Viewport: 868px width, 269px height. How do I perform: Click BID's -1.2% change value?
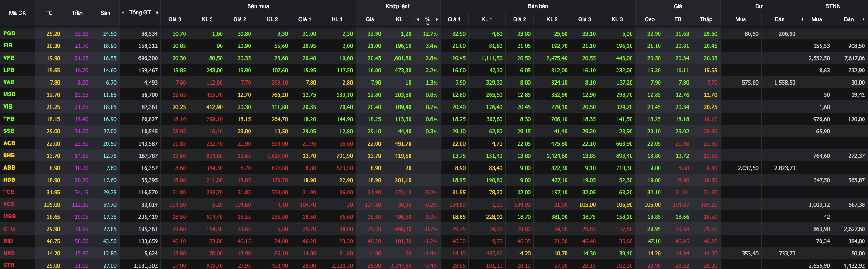coord(430,241)
